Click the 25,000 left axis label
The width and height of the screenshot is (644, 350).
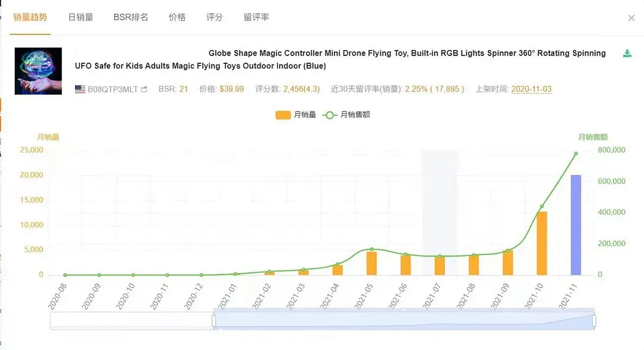click(31, 150)
